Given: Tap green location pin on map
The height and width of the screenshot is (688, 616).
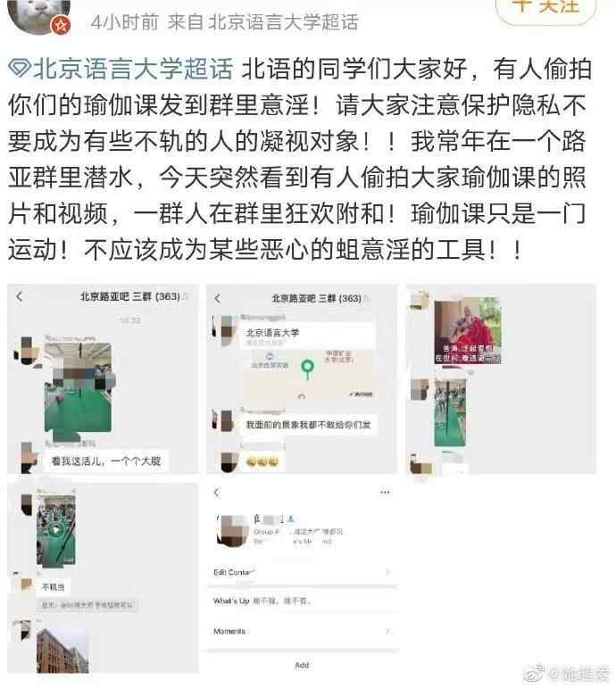Looking at the screenshot, I should coord(307,369).
